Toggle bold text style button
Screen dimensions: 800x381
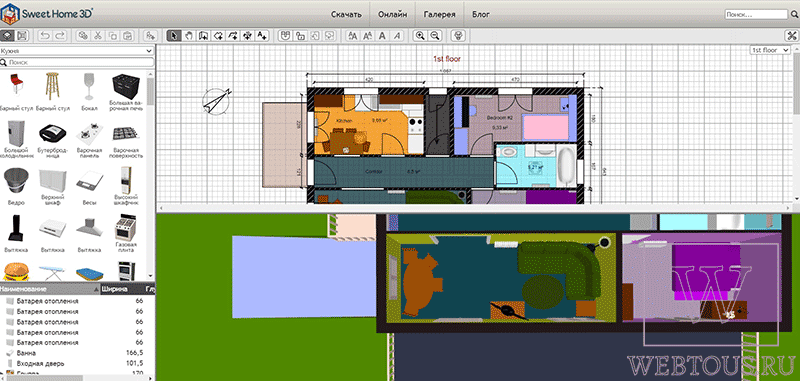(382, 36)
